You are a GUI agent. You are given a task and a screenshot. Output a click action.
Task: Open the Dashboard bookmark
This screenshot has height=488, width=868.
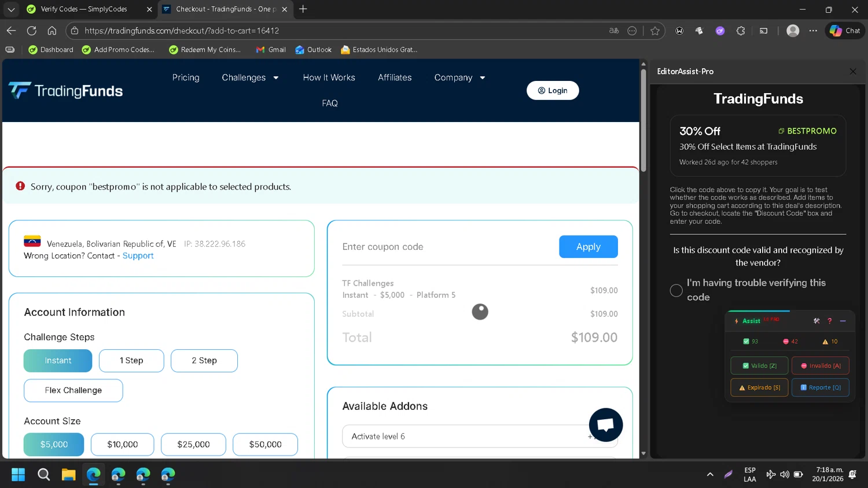tap(51, 50)
